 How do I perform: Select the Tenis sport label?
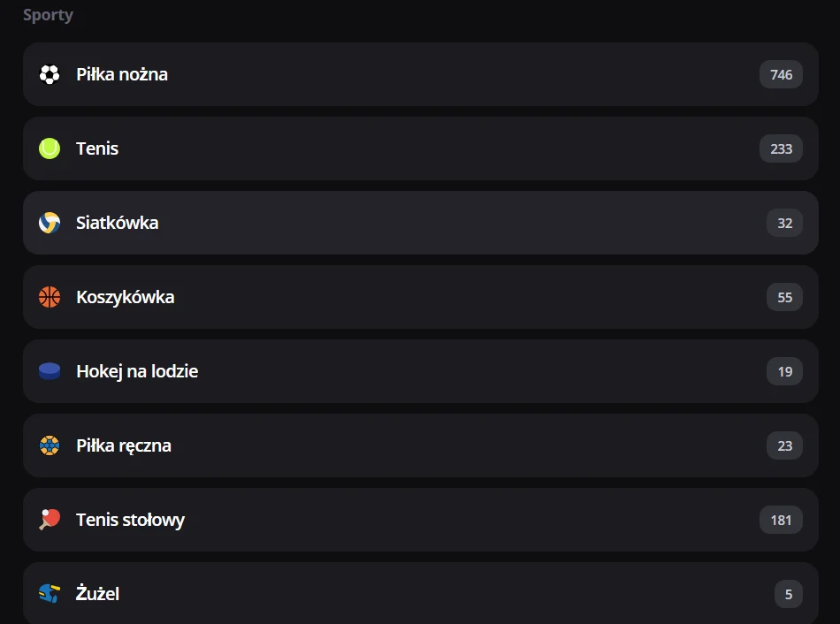pos(97,148)
